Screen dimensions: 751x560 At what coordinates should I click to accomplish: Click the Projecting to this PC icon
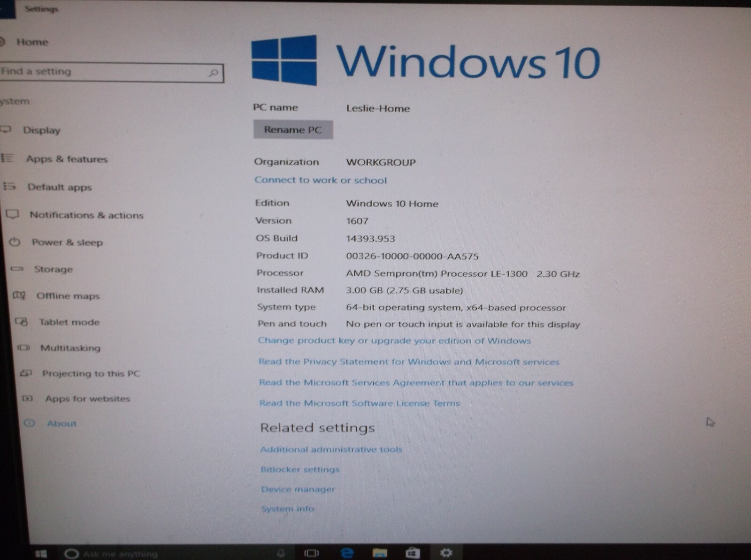[x=26, y=373]
